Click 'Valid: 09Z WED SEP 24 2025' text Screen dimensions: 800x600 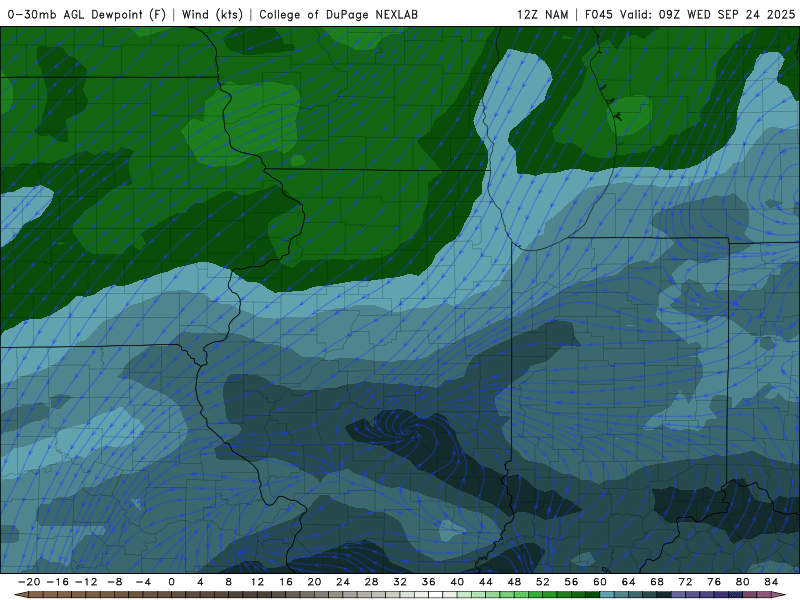point(707,14)
